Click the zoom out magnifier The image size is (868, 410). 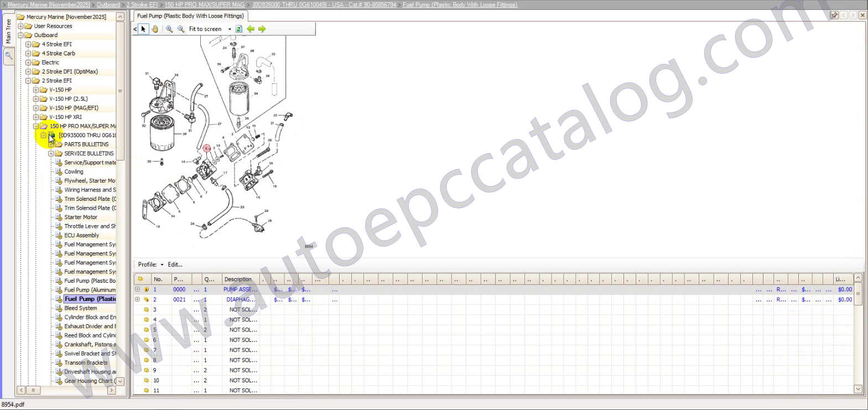tap(181, 29)
